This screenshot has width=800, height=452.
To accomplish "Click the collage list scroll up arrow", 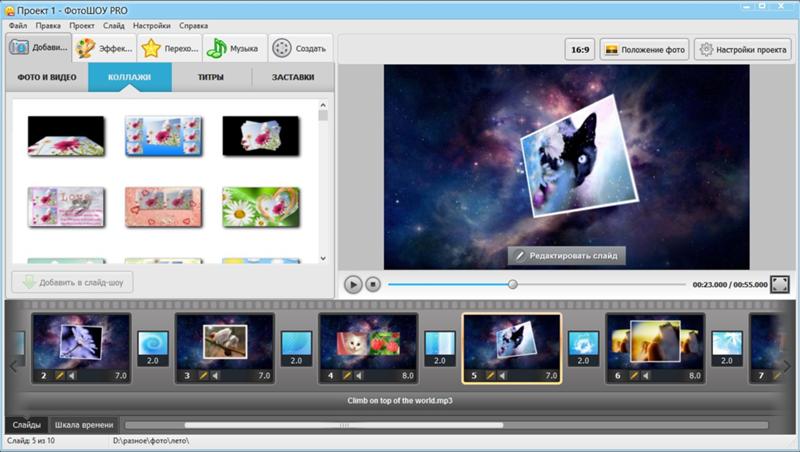I will pyautogui.click(x=323, y=105).
